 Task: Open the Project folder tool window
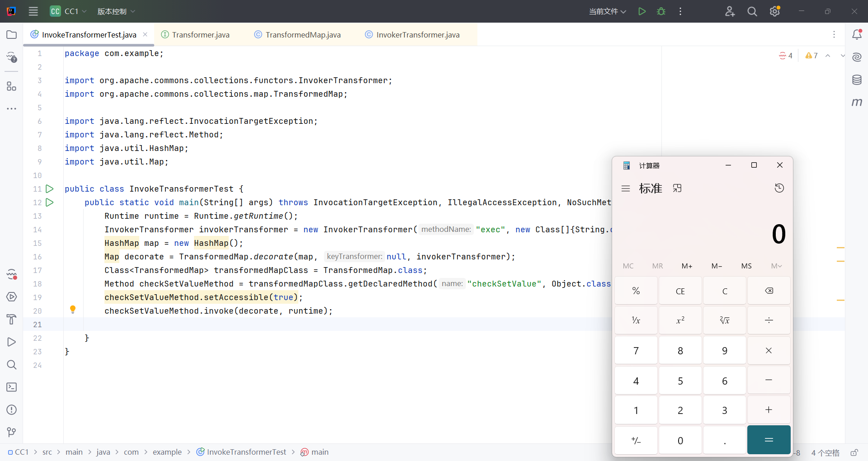point(12,35)
